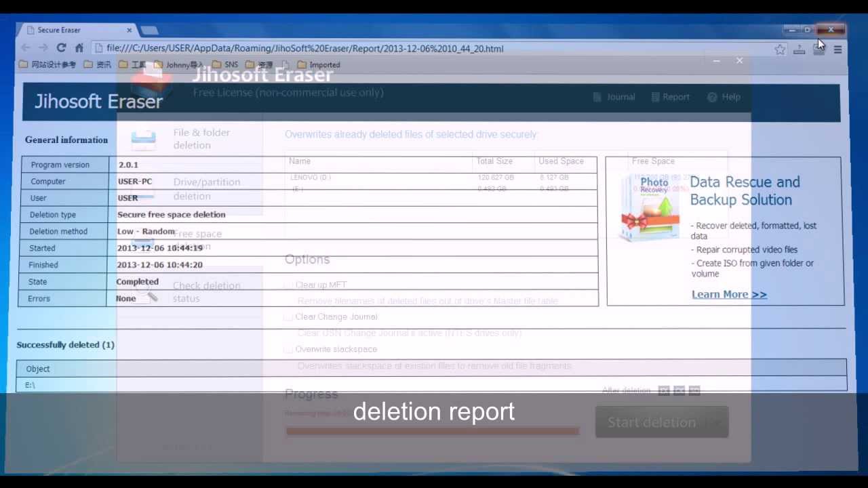Open the Chrome menu icon

point(837,49)
